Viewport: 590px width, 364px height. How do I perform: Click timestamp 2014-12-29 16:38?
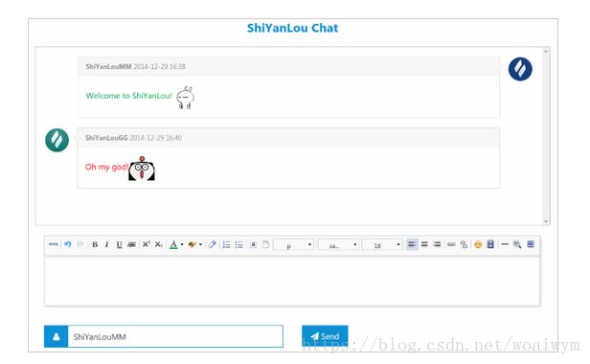tap(160, 67)
